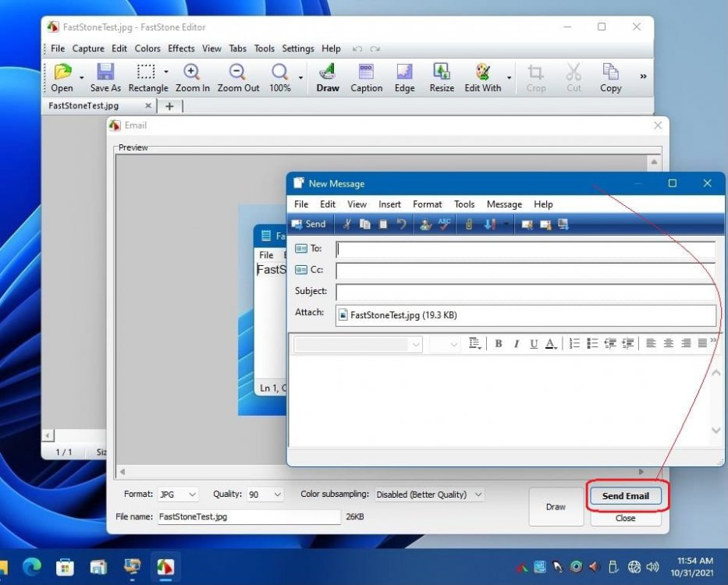Run spell check in New Message toolbar

(444, 225)
